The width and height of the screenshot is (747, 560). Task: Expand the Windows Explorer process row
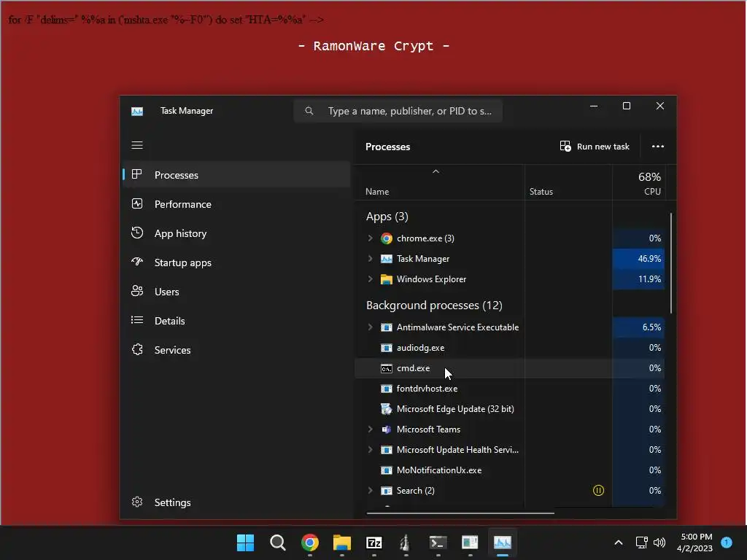[x=370, y=279]
